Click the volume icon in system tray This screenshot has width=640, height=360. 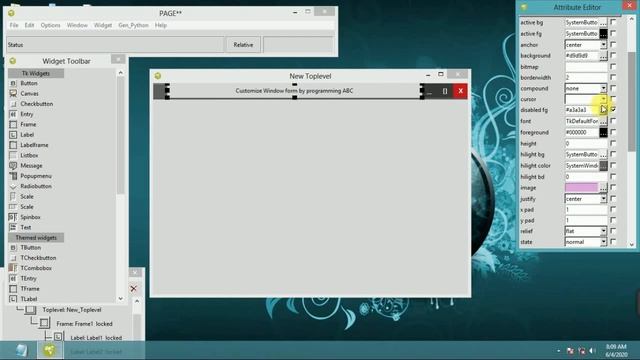coord(593,351)
